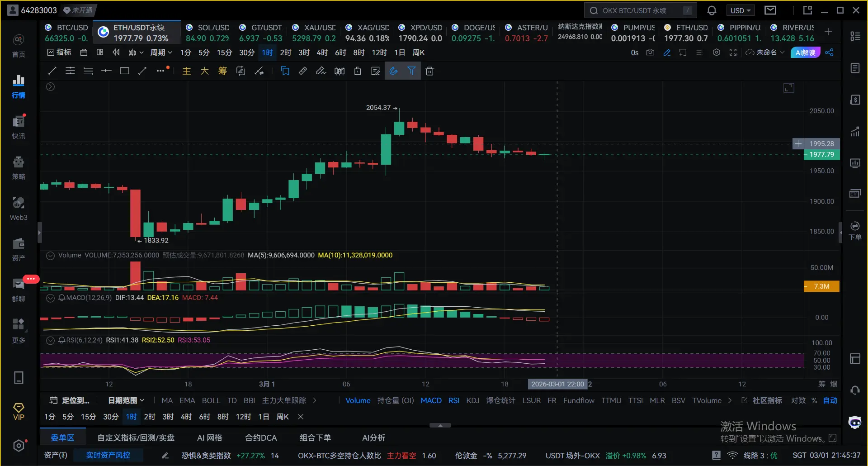Open customer support headset icon

pos(855,390)
